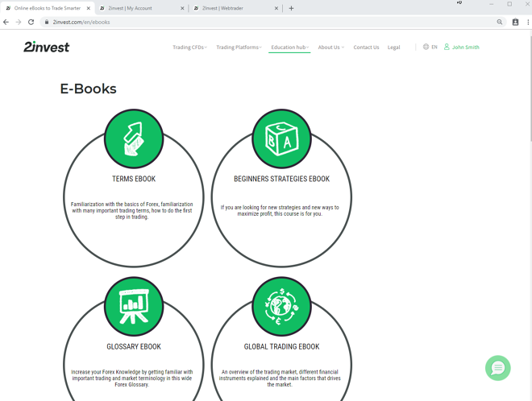The width and height of the screenshot is (532, 401).
Task: Click the address bar URL field
Action: tap(272, 22)
